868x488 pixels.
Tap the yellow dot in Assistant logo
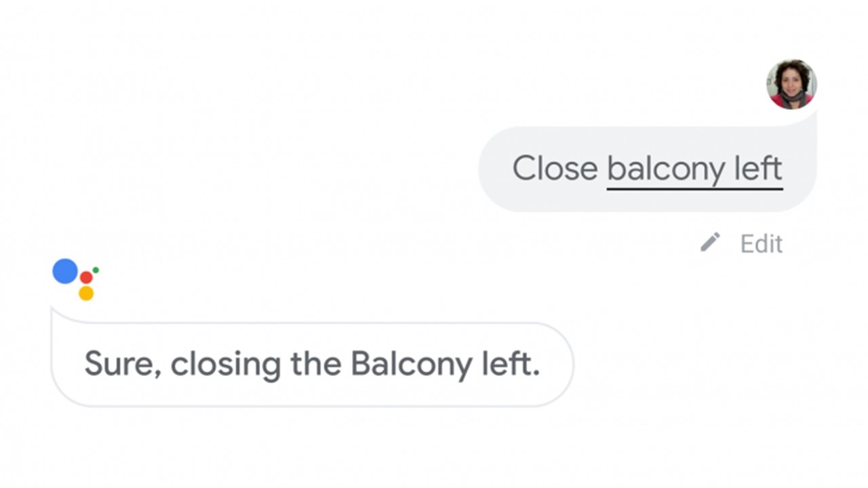pyautogui.click(x=86, y=293)
